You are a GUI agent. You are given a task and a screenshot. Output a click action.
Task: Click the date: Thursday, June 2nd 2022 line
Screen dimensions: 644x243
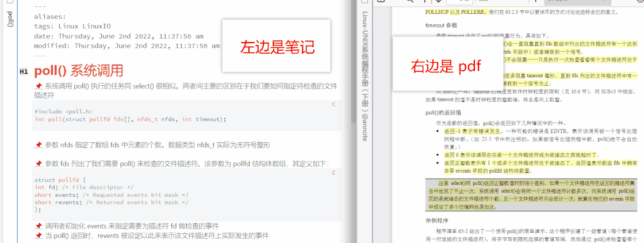(x=118, y=36)
